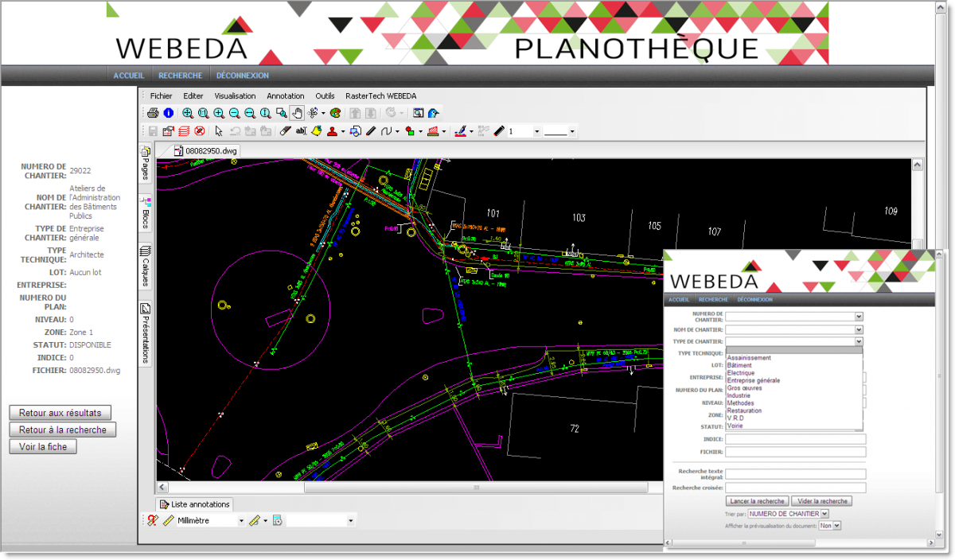Image resolution: width=955 pixels, height=560 pixels.
Task: Expand the NOM DE CHANTIER combo box
Action: coord(859,329)
